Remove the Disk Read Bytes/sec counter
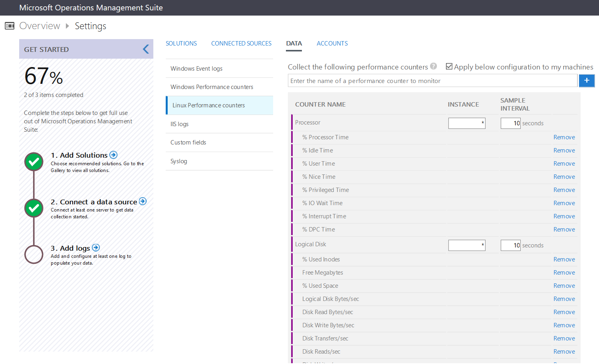Viewport: 599px width, 364px height. (x=564, y=312)
